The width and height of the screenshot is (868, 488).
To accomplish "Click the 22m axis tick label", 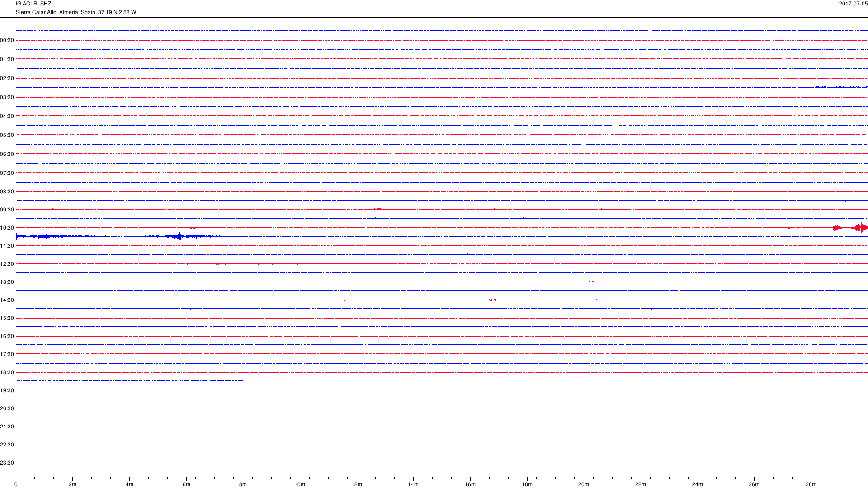I will coord(641,484).
